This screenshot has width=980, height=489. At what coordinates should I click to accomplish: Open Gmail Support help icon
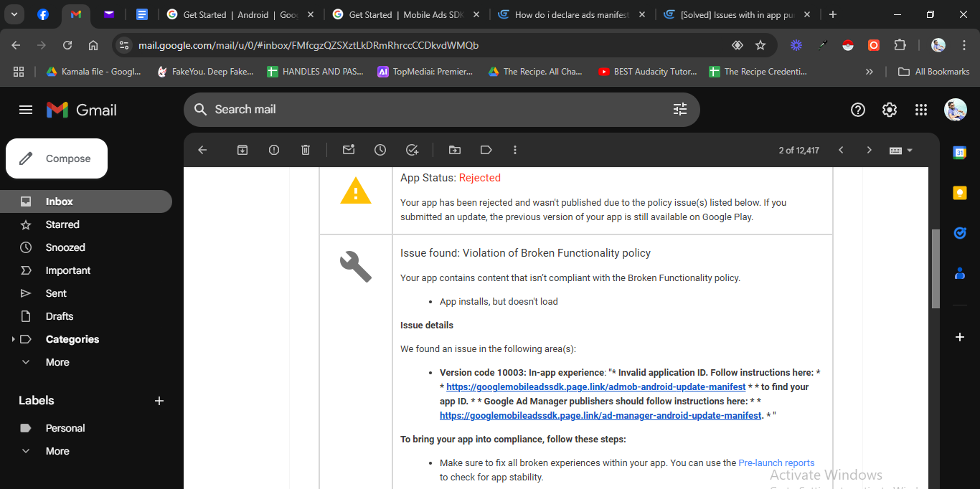pos(857,110)
